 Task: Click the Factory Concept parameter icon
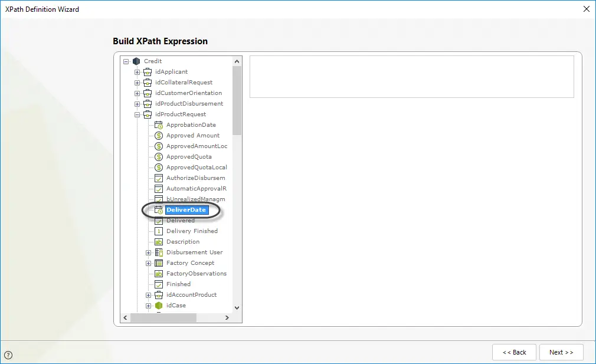[x=159, y=263]
